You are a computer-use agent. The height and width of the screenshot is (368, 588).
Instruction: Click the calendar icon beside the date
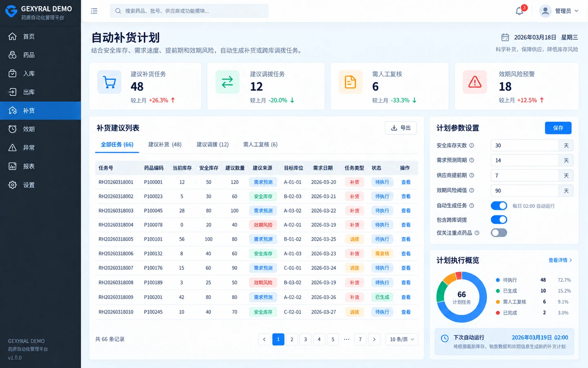tap(505, 37)
